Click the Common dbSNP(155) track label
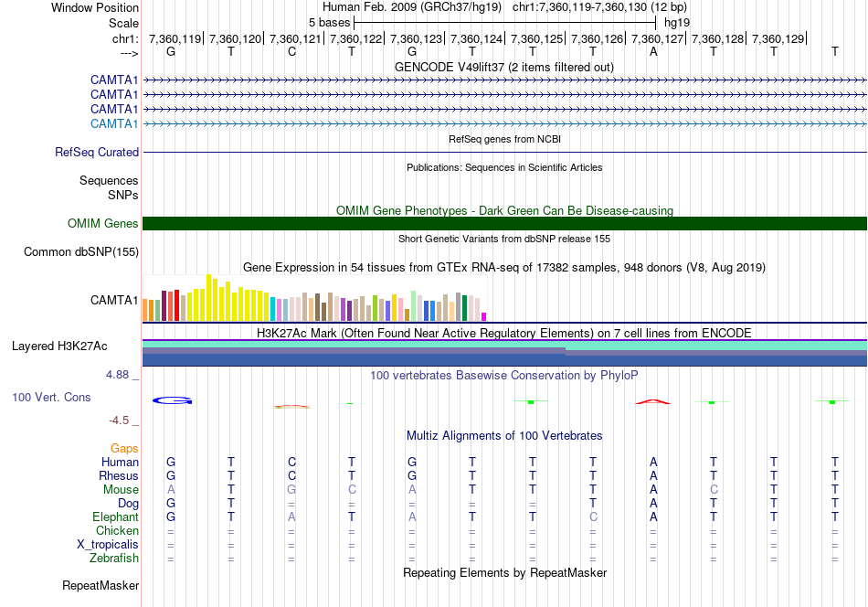Screen dimensions: 868x607 pyautogui.click(x=81, y=251)
